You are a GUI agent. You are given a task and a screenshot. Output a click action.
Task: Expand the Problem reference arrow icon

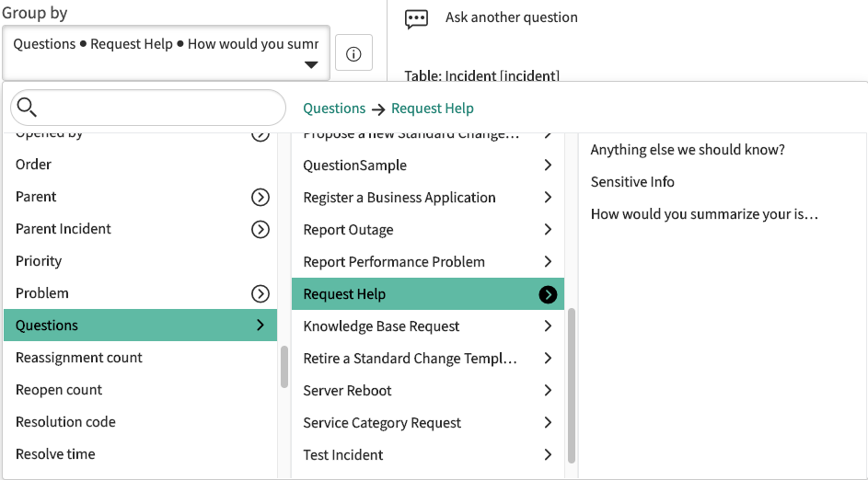[x=260, y=293]
